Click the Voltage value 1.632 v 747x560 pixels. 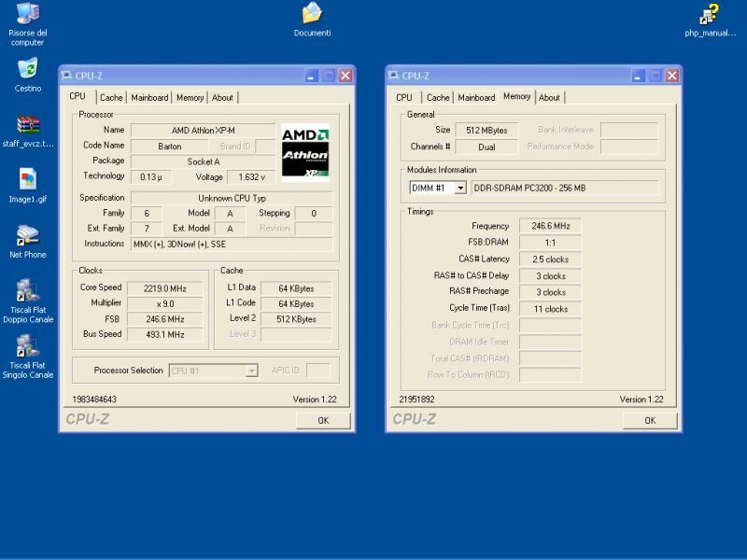pos(251,177)
